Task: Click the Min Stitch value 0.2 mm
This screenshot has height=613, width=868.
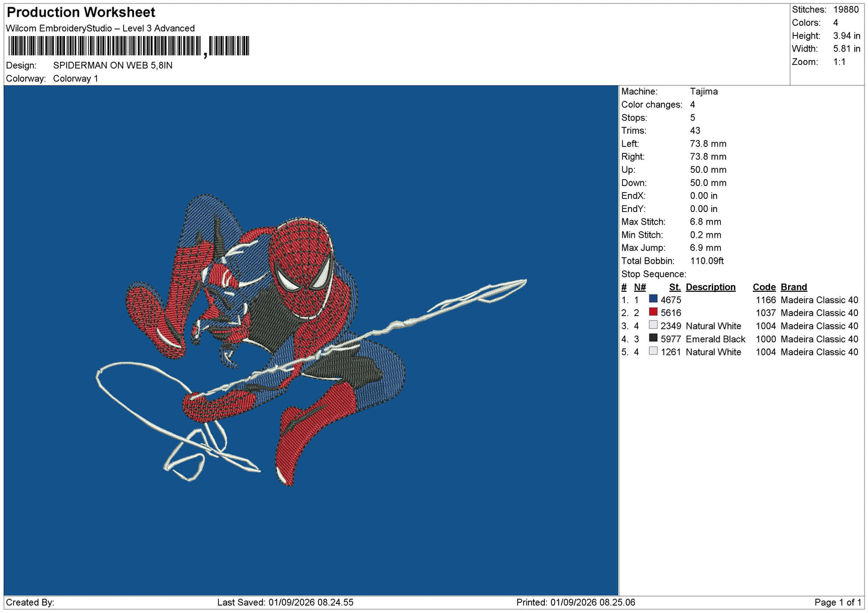Action: pos(706,235)
